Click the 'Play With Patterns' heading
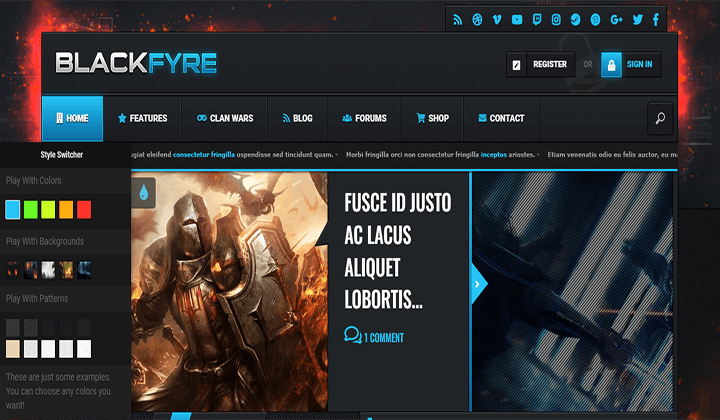 (37, 299)
